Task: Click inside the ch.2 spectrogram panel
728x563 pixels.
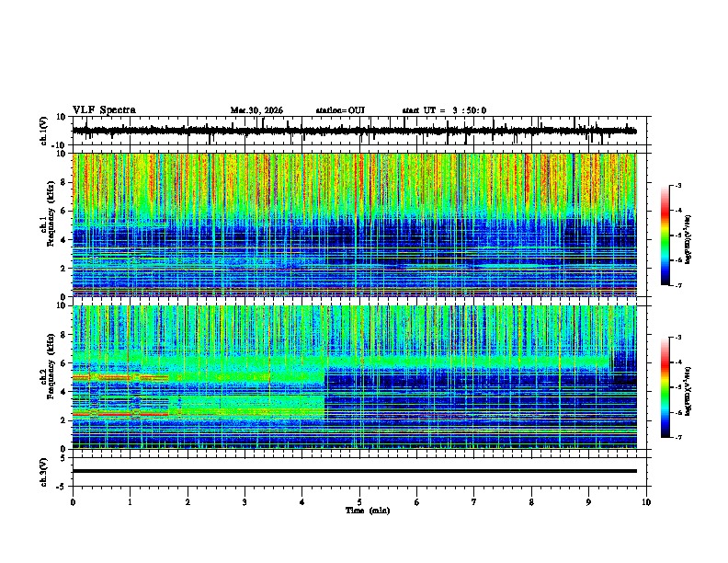Action: coord(354,377)
